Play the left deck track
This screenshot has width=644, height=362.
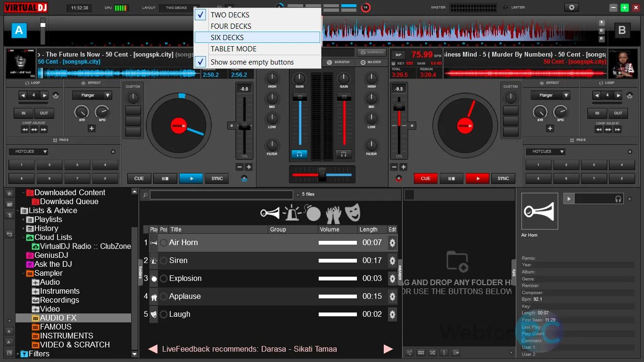[191, 179]
